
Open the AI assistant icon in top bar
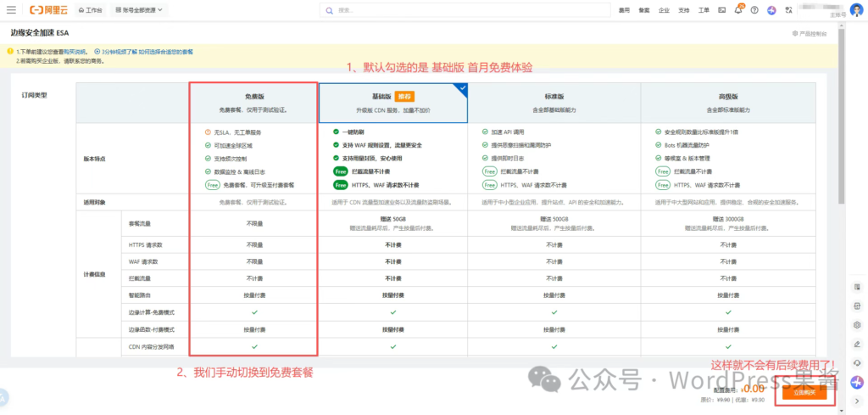click(x=771, y=10)
